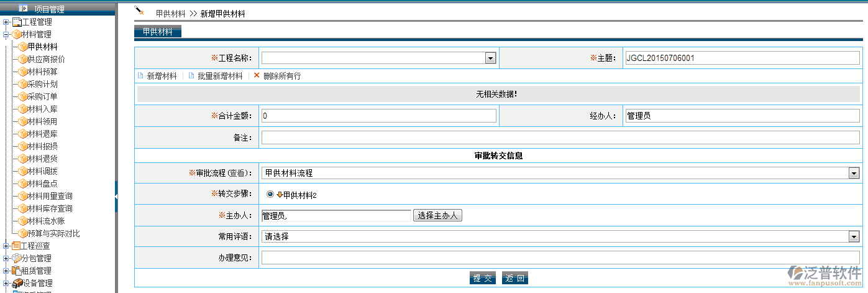Click the 预算与实际对比 cube icon

tap(23, 233)
